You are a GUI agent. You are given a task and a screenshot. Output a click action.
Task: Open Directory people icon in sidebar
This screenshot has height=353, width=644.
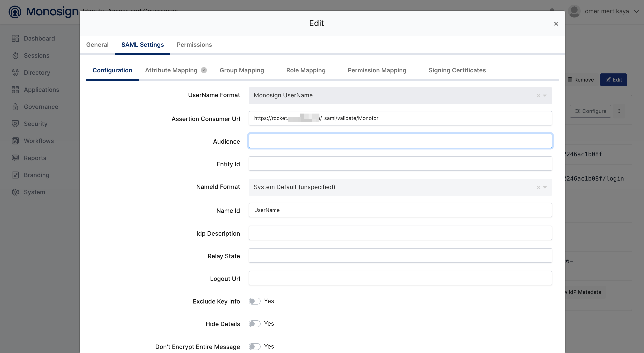coord(15,73)
